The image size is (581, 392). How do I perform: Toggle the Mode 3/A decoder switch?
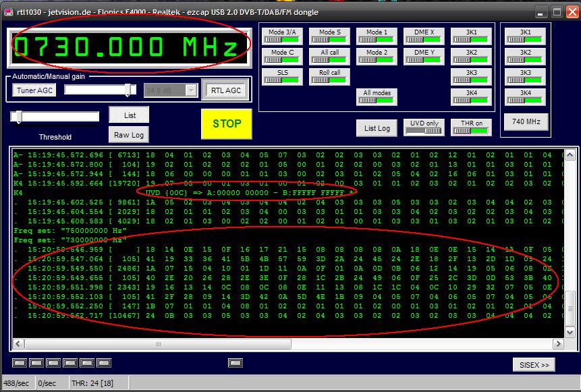point(282,36)
